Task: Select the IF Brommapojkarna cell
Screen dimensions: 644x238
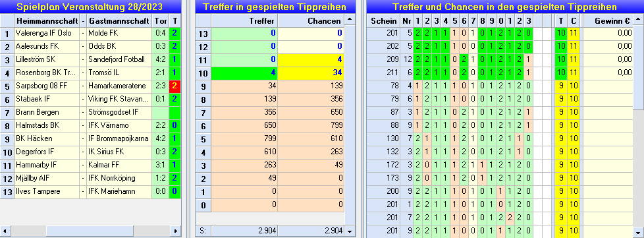Action: [x=119, y=139]
